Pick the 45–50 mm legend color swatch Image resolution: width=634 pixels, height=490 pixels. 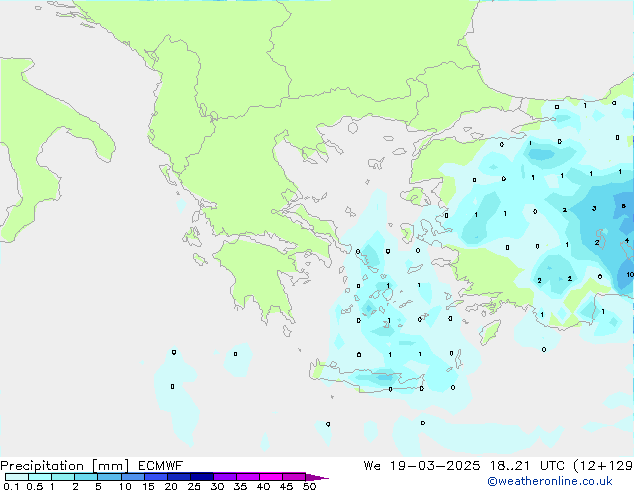point(294,477)
